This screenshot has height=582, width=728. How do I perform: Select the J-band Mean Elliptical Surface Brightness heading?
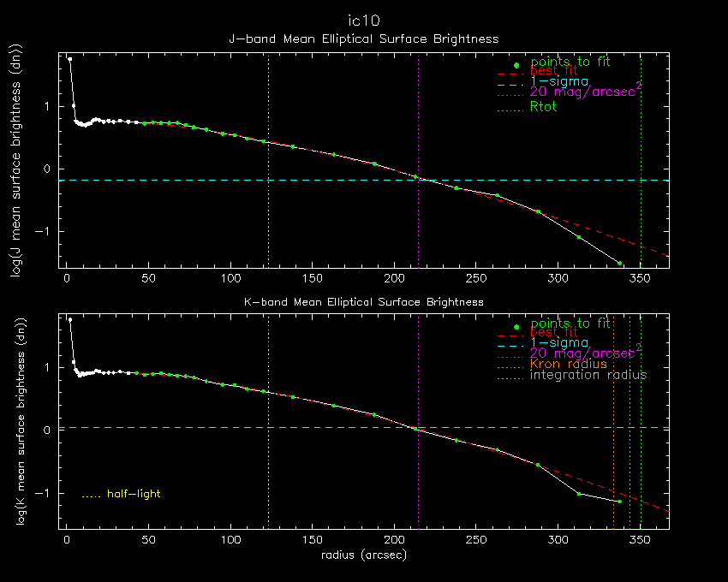[363, 39]
